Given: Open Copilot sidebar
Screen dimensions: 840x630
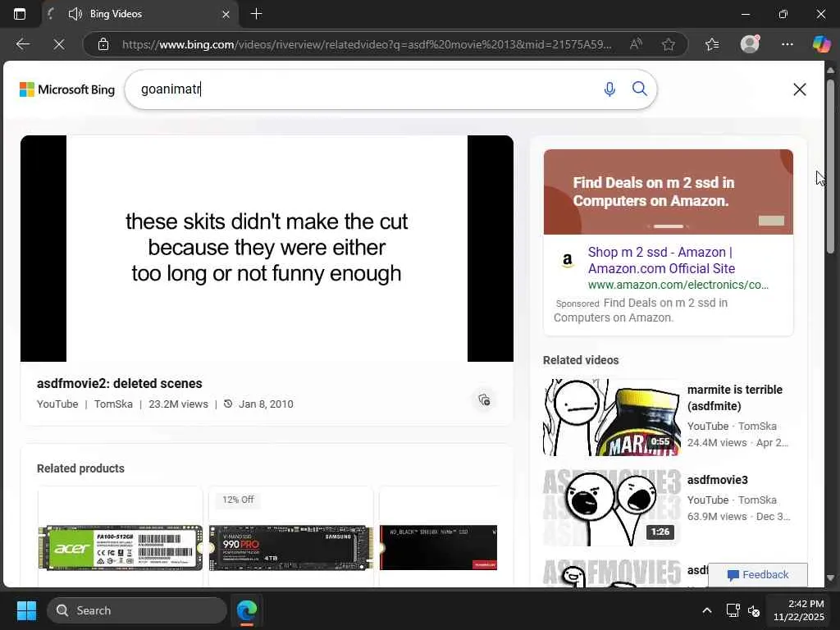Looking at the screenshot, I should 821,44.
